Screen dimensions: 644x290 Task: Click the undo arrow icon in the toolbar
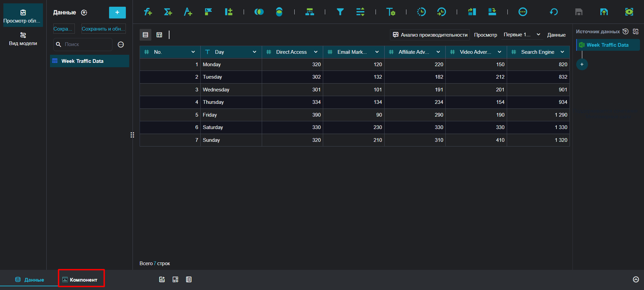click(x=553, y=12)
